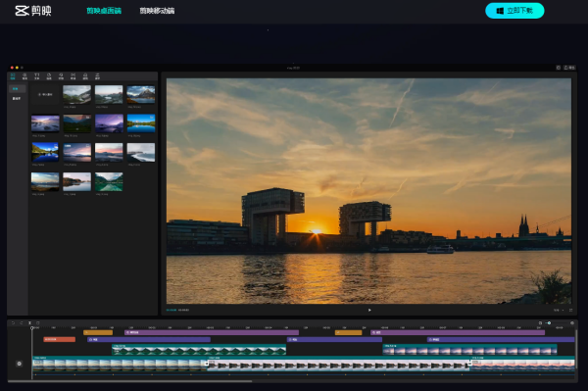Click the Undo arrow in the timeline toolbar
This screenshot has width=588, height=391.
tap(13, 322)
